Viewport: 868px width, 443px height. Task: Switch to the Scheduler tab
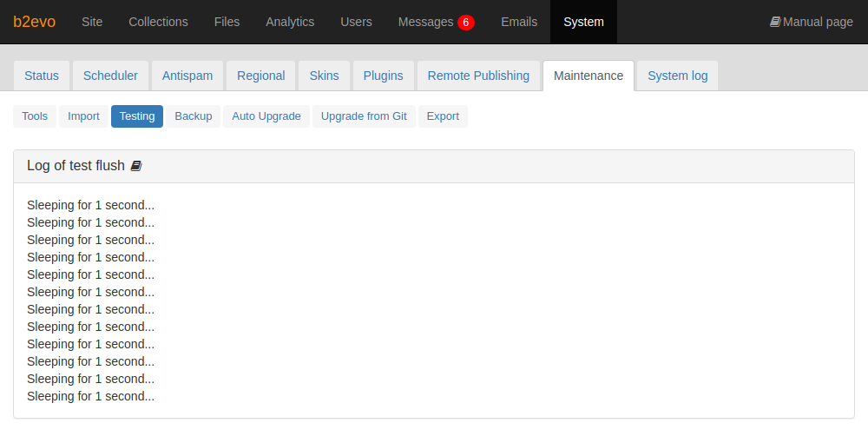click(x=110, y=76)
